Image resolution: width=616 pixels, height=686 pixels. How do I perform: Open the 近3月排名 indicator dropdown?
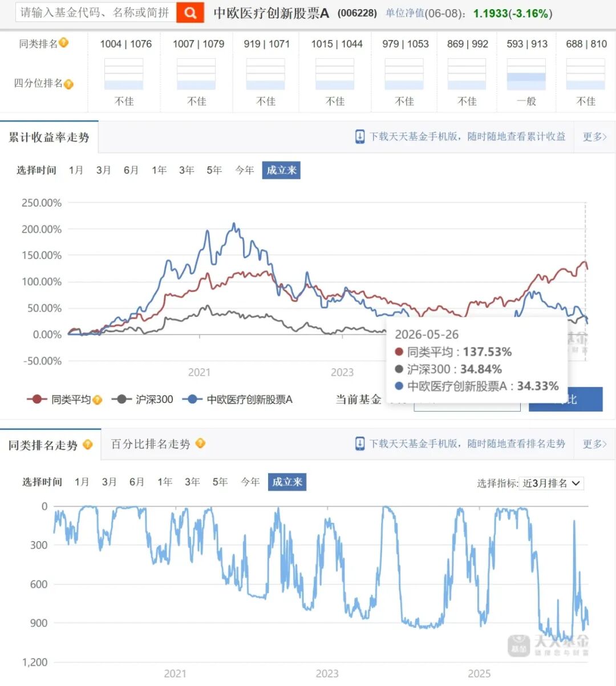coord(552,483)
